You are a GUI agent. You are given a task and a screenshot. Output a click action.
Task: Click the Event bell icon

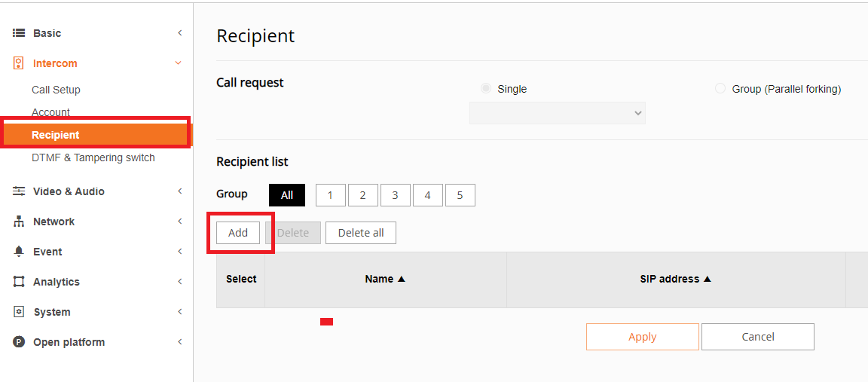pos(19,252)
